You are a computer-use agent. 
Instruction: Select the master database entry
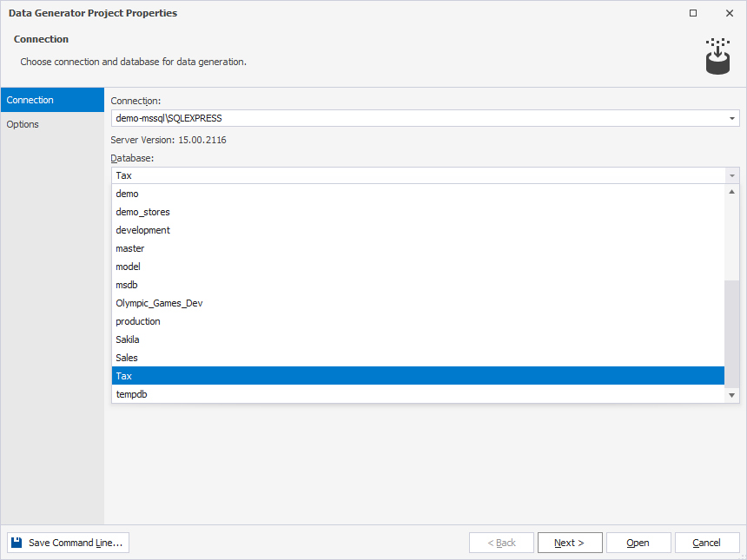pos(418,248)
